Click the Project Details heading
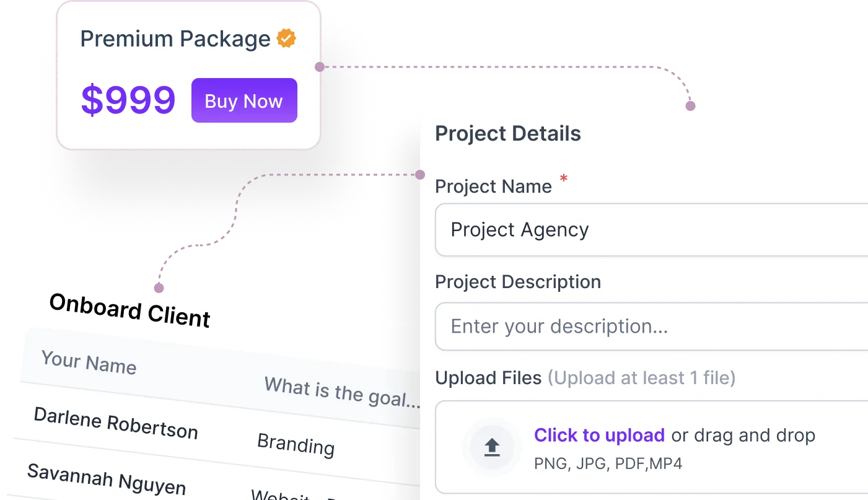This screenshot has width=868, height=500. 508,133
